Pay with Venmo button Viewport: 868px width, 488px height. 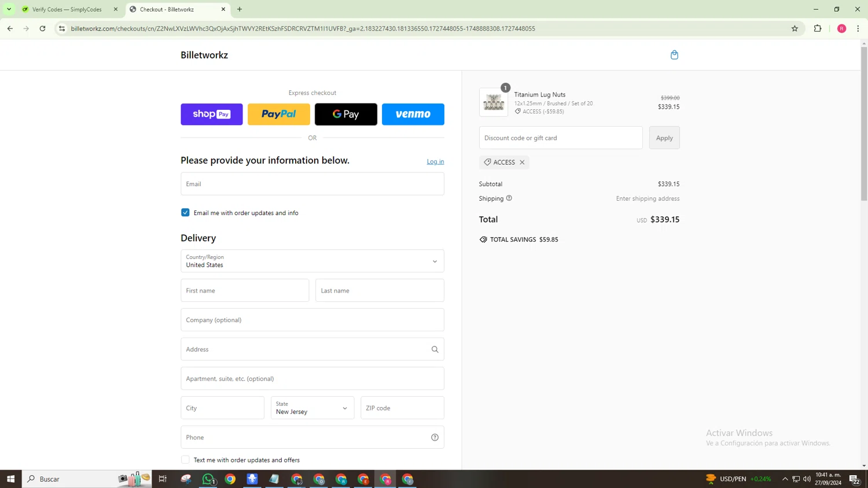pyautogui.click(x=413, y=114)
